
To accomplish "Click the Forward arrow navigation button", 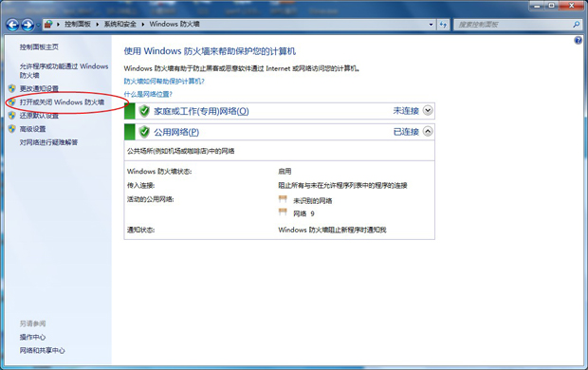I will (x=28, y=25).
